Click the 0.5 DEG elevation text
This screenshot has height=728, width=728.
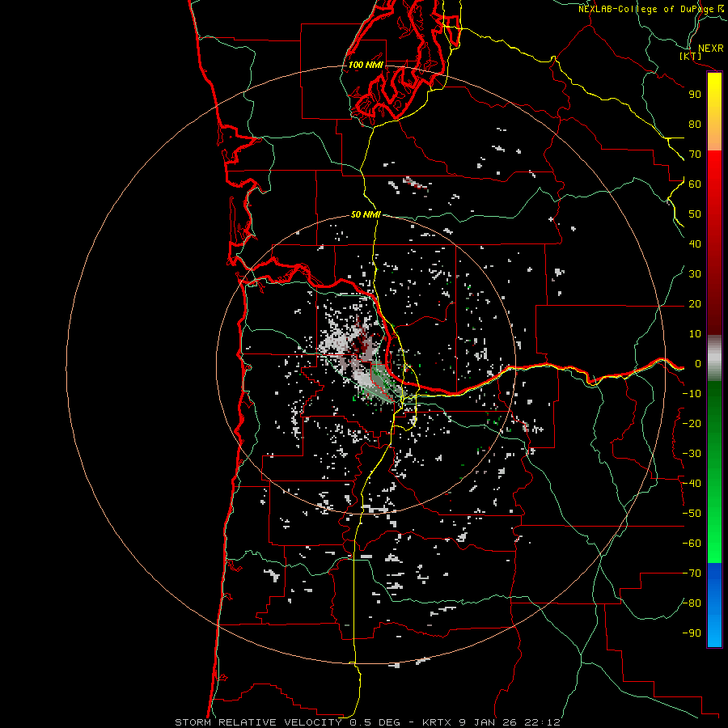click(x=375, y=722)
